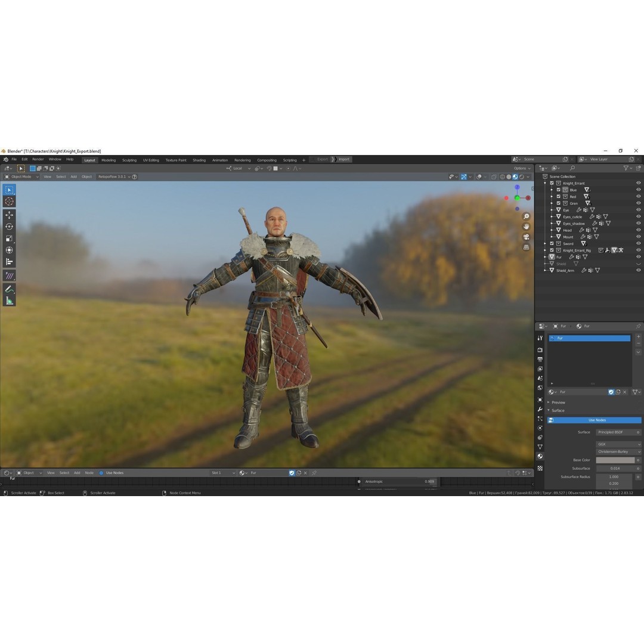Select the Cursor tool

[x=9, y=202]
